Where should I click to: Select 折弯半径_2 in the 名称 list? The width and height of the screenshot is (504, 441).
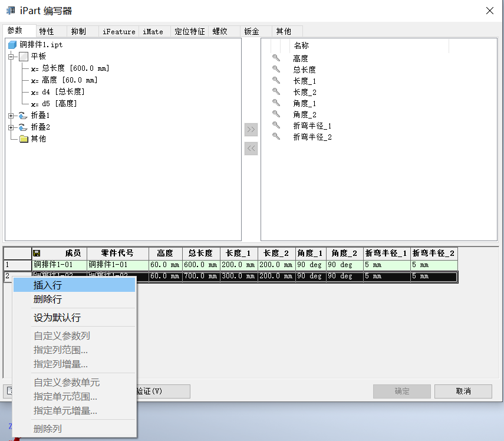(x=312, y=137)
